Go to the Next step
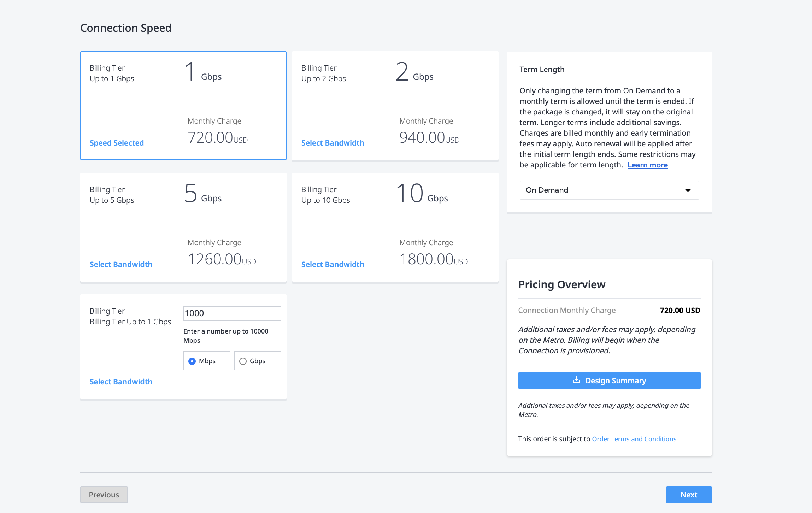Viewport: 812px width, 513px height. click(x=689, y=495)
